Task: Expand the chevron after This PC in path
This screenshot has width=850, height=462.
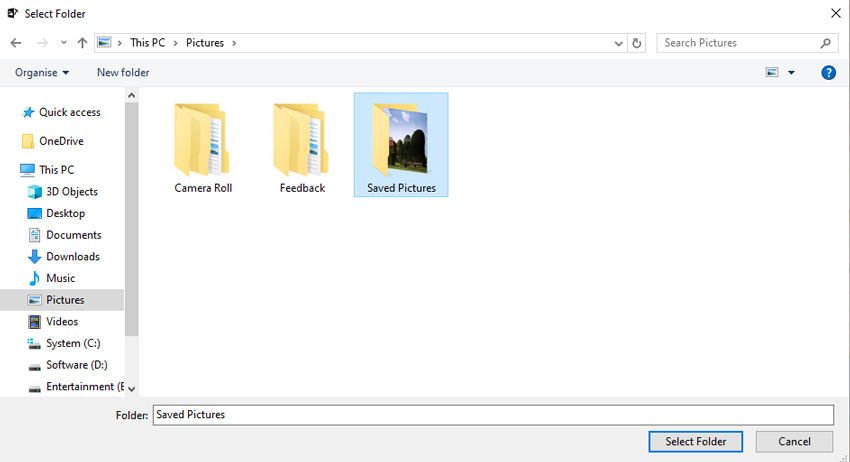Action: point(176,43)
